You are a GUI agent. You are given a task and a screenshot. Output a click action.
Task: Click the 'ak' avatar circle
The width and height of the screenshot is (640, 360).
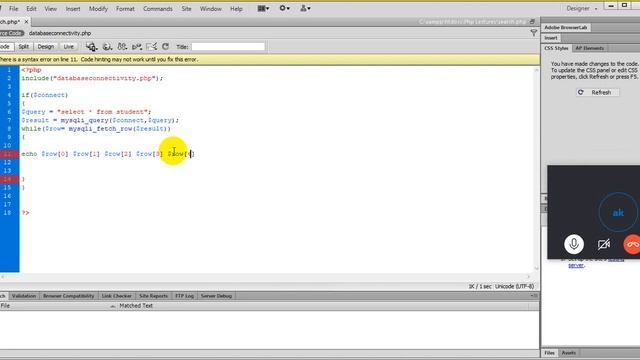(618, 213)
